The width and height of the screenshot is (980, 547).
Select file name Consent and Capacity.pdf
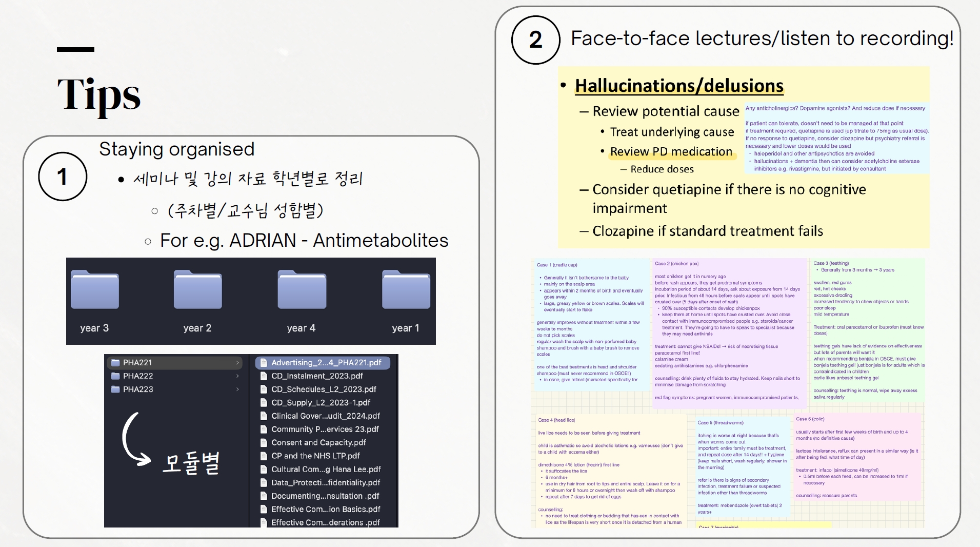point(318,442)
